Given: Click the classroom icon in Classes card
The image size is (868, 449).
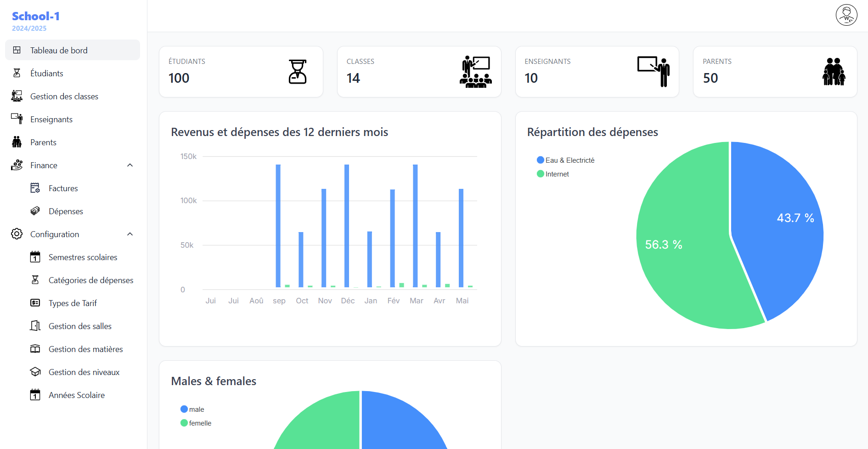Looking at the screenshot, I should click(x=476, y=72).
